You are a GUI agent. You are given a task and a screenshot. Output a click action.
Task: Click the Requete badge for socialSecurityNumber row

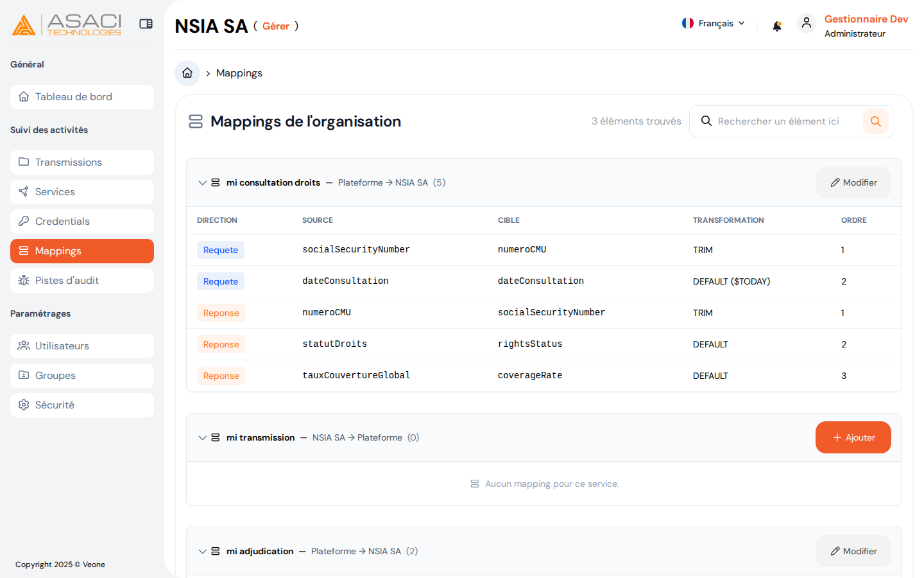[221, 250]
